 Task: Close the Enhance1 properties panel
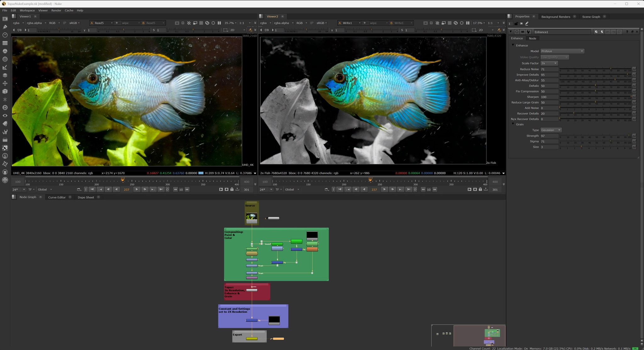tap(637, 32)
